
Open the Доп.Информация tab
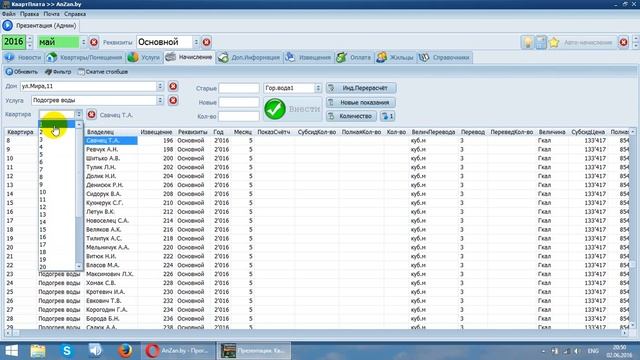[249, 58]
